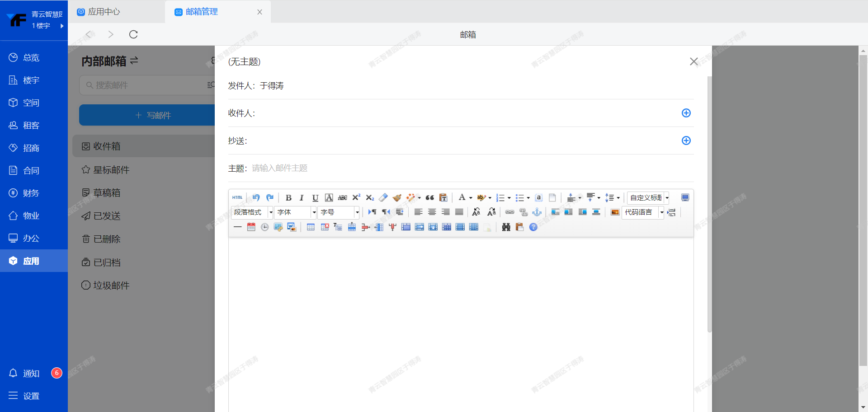Open the font color picker
The width and height of the screenshot is (868, 412).
(462, 198)
